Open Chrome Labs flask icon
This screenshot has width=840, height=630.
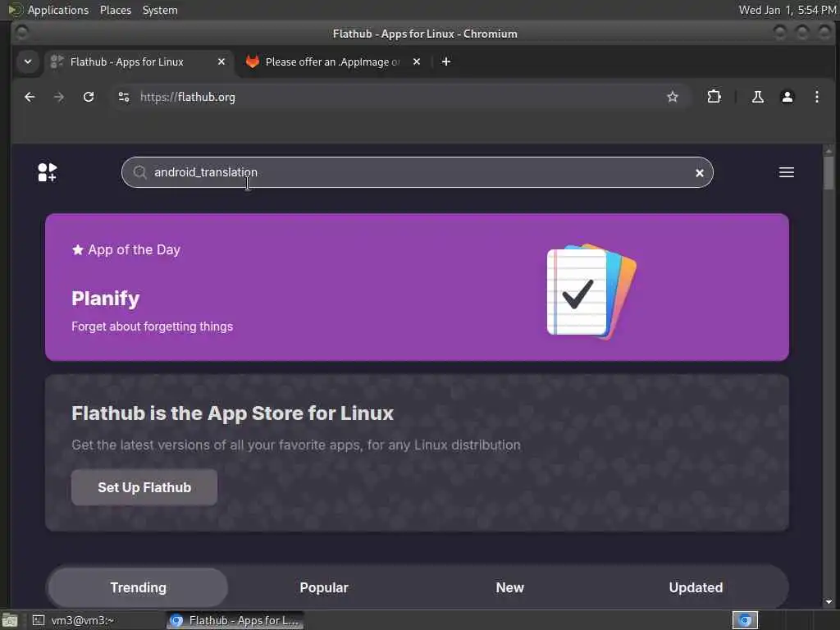pos(757,97)
